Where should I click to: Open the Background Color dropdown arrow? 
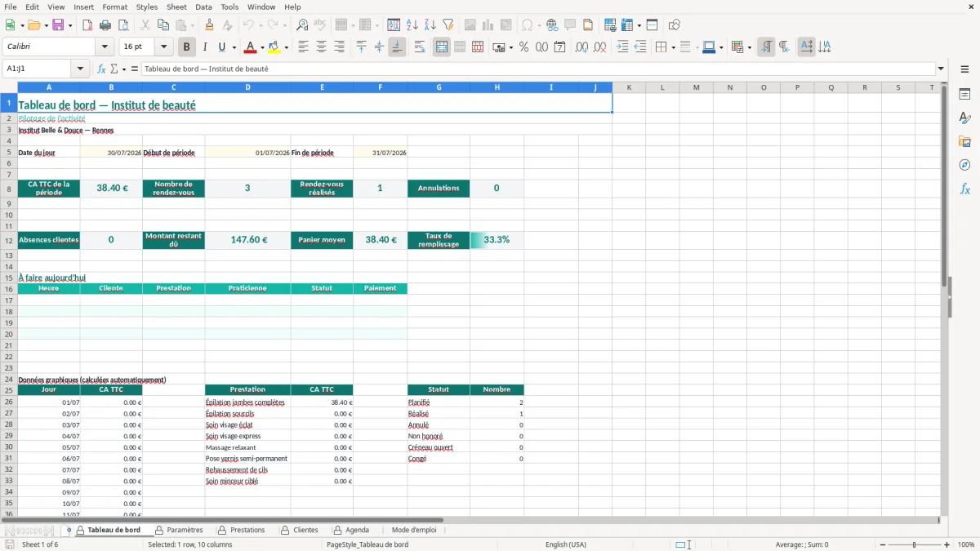(x=286, y=47)
